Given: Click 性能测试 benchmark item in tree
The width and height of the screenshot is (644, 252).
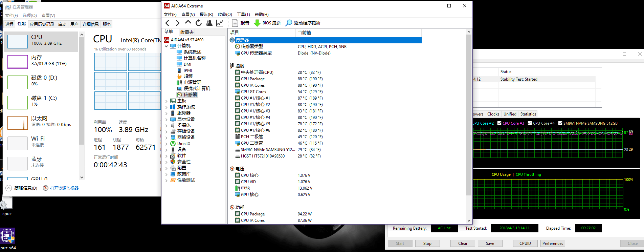Looking at the screenshot, I should 183,180.
